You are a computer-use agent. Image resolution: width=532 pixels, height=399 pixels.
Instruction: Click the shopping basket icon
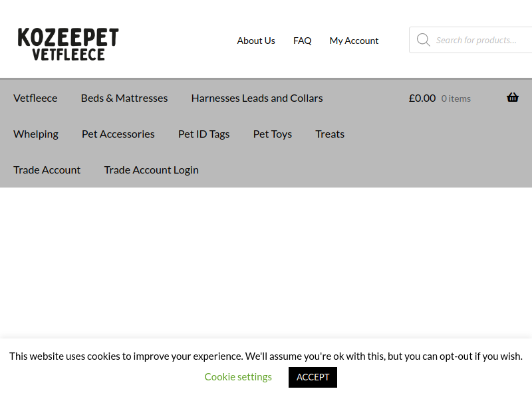coord(512,98)
